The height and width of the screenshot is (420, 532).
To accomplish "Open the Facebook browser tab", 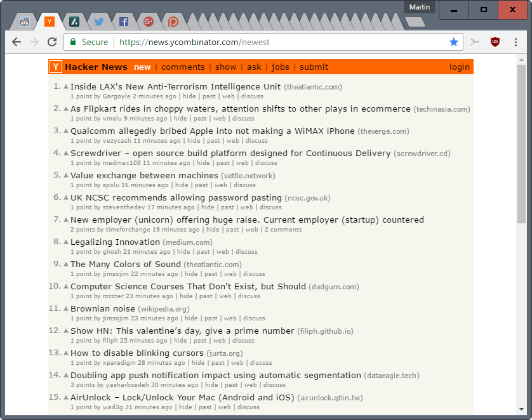I will click(x=124, y=22).
